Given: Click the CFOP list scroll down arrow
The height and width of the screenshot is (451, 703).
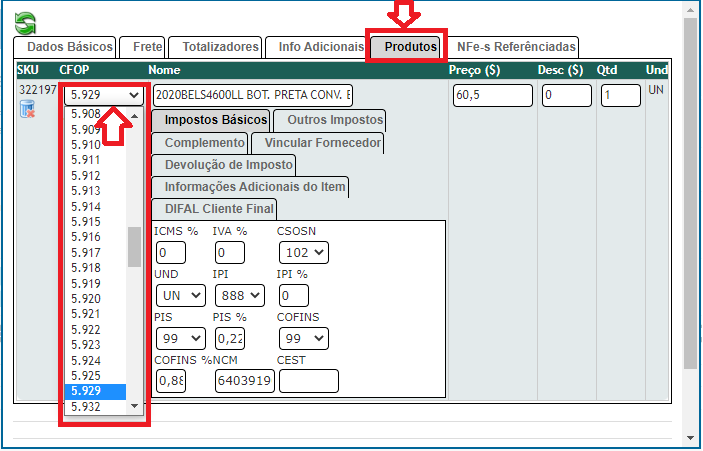Looking at the screenshot, I should pyautogui.click(x=135, y=406).
